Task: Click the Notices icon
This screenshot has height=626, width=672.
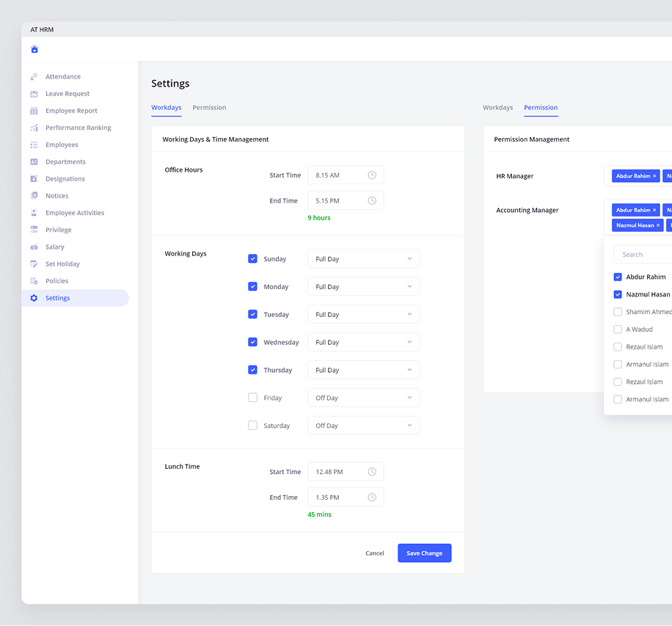Action: tap(34, 195)
